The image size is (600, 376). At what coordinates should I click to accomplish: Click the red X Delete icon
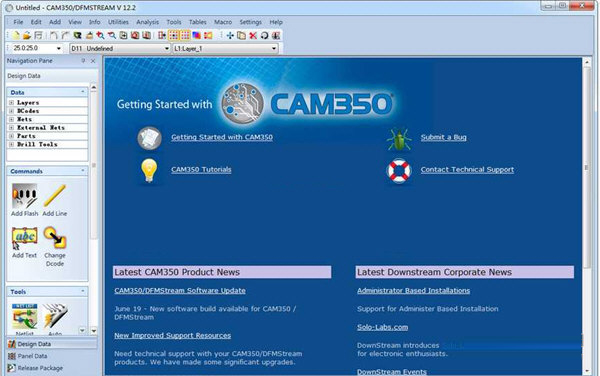click(x=253, y=36)
